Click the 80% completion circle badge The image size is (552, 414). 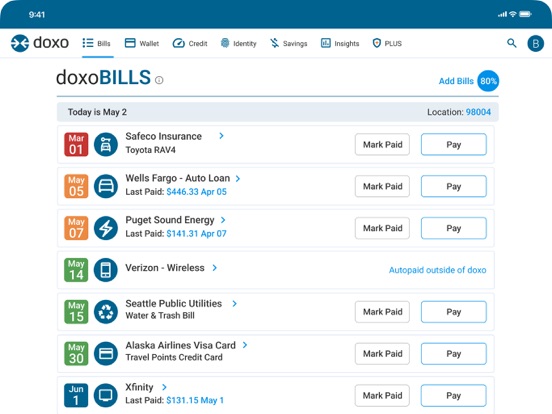(488, 81)
